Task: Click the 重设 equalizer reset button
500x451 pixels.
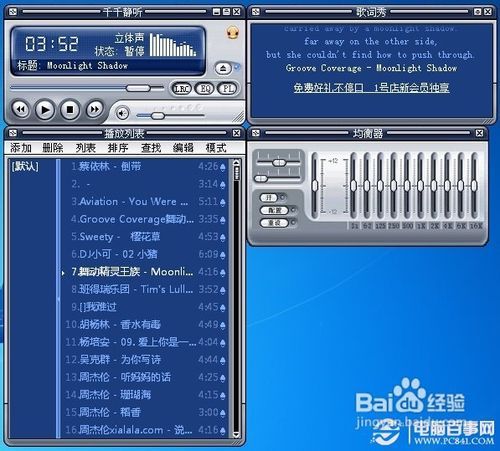Action: 275,223
